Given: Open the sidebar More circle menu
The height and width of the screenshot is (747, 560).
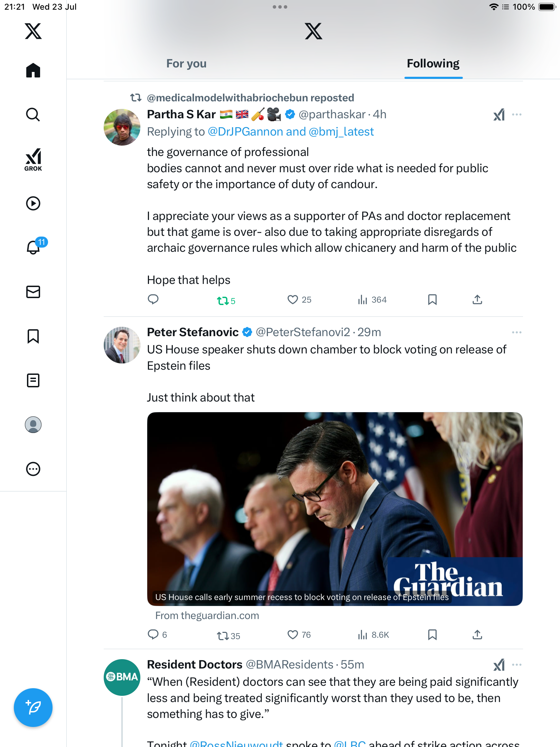Looking at the screenshot, I should point(33,469).
